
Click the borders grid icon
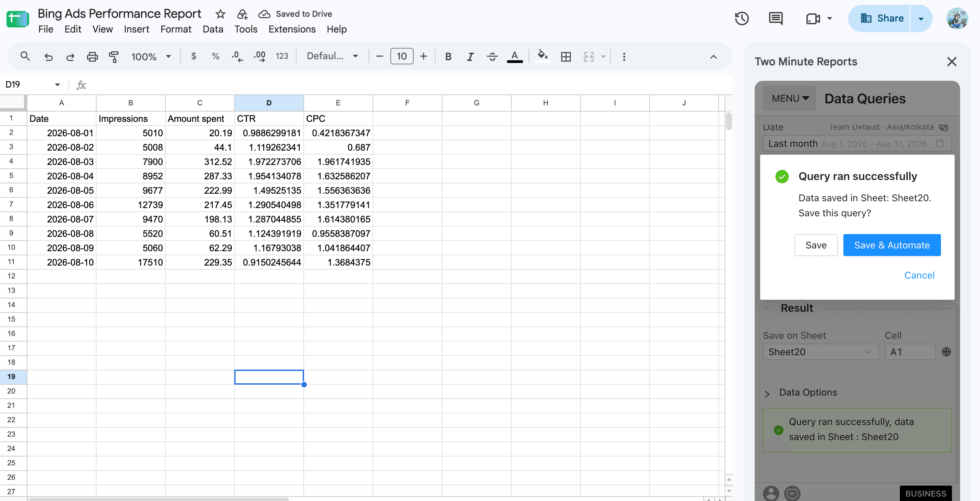coord(566,57)
